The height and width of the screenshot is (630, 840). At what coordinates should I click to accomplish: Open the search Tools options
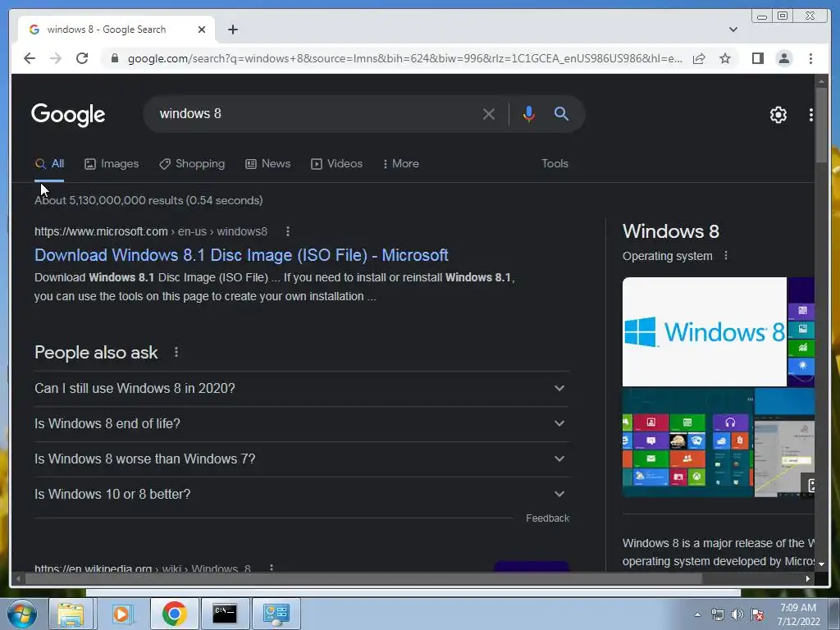click(x=555, y=164)
